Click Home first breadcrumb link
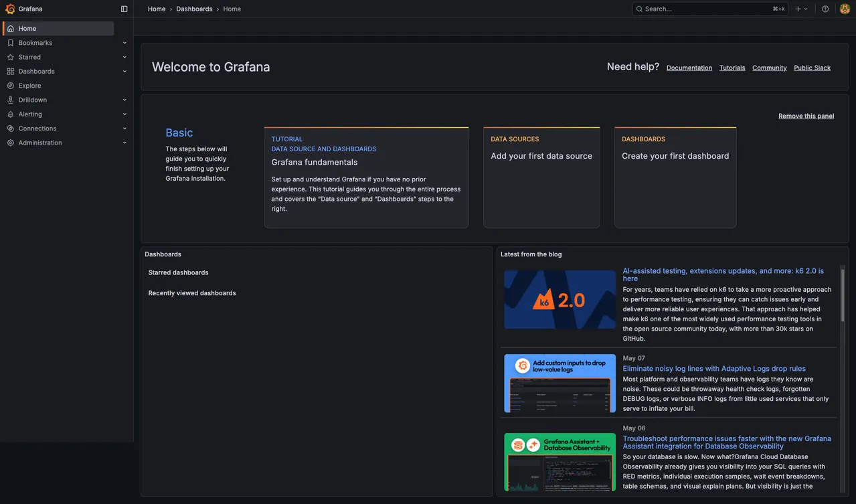The width and height of the screenshot is (856, 504). click(157, 9)
